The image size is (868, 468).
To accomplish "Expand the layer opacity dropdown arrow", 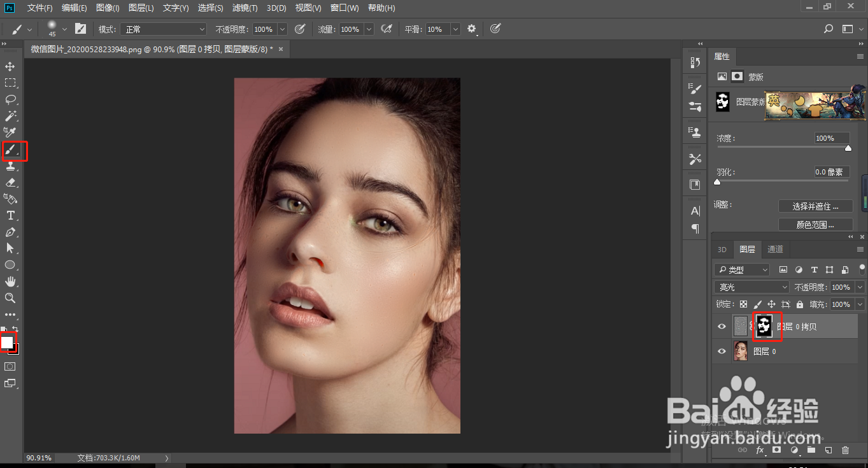I will tap(860, 287).
